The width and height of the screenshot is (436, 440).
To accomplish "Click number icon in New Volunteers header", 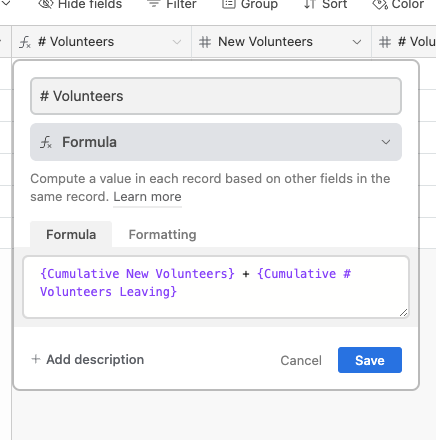I will coord(205,42).
